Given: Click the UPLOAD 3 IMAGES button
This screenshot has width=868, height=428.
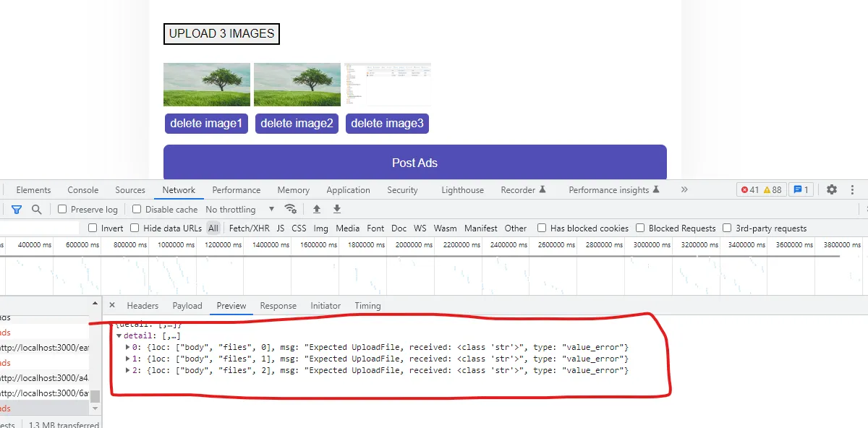Looking at the screenshot, I should pyautogui.click(x=221, y=33).
